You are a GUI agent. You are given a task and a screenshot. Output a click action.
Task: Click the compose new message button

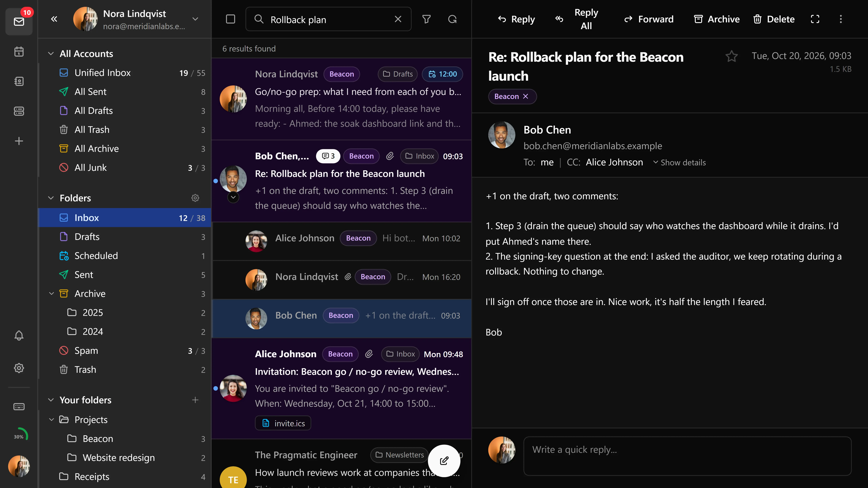click(444, 460)
